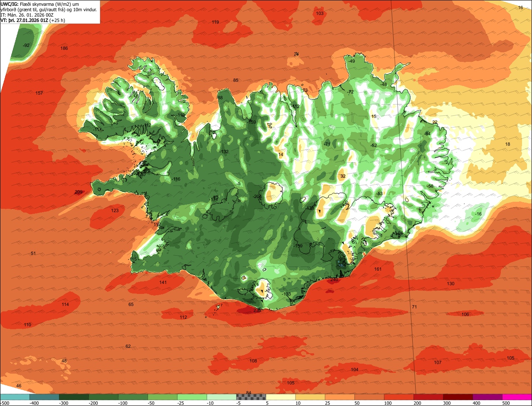Click the map value '-58' in eastern Iceland
Screen dimensions: 532x406
[430, 186]
